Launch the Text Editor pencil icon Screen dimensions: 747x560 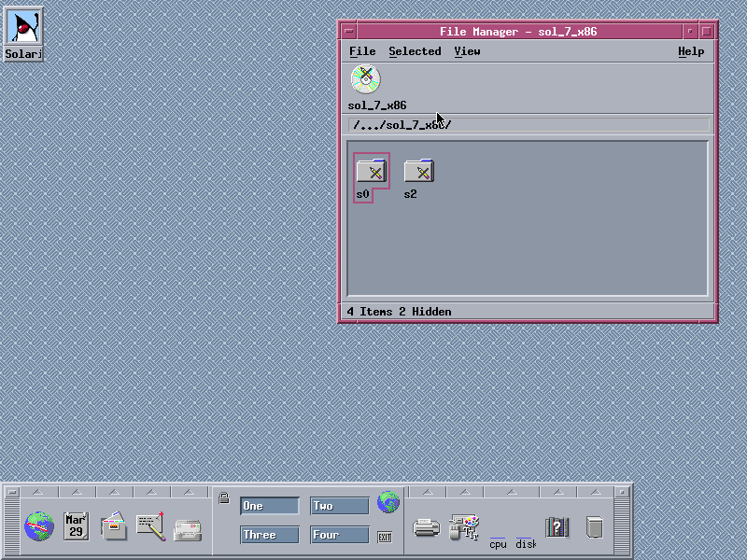click(150, 526)
